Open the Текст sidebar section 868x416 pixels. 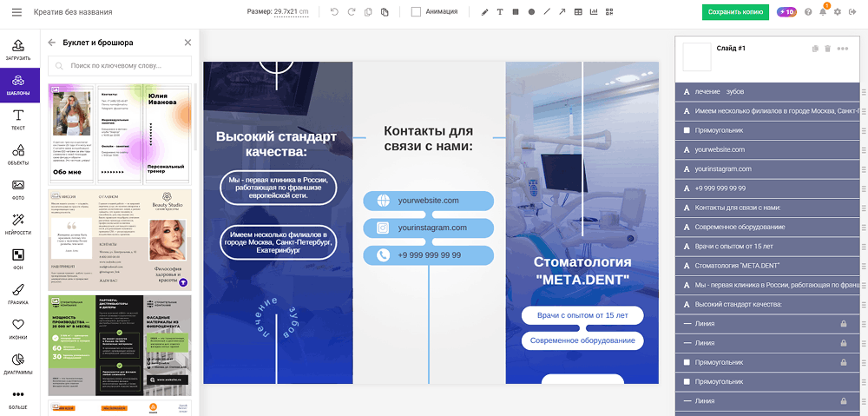(18, 120)
